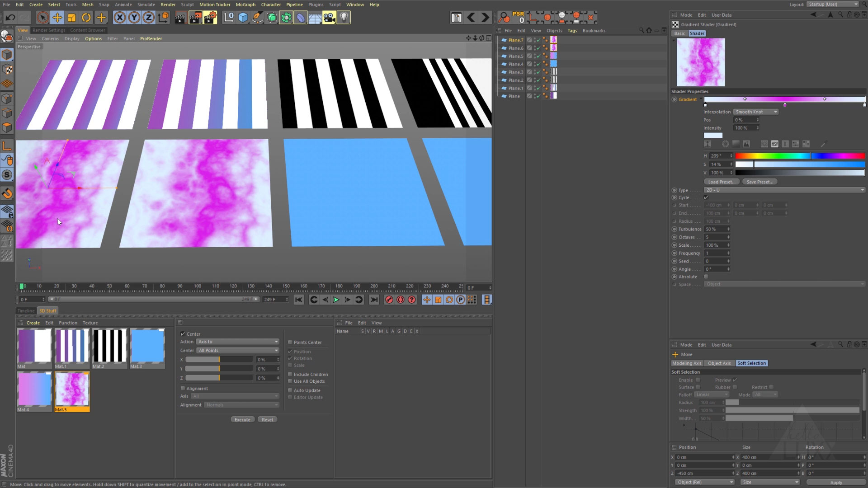Go to end of animation
868x488 pixels.
click(x=374, y=300)
